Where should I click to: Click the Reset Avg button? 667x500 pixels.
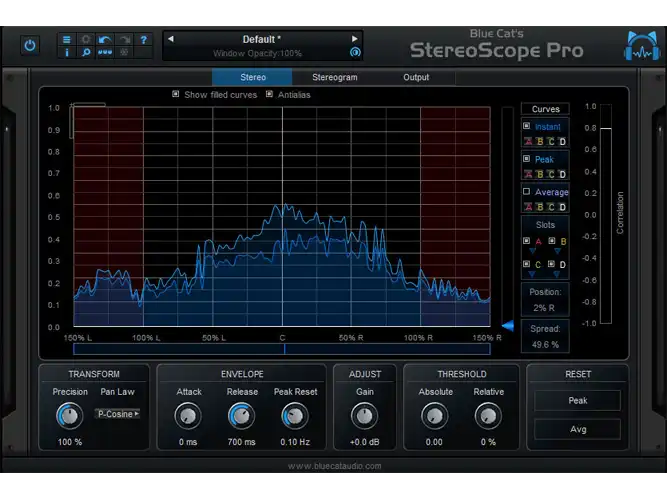(578, 429)
